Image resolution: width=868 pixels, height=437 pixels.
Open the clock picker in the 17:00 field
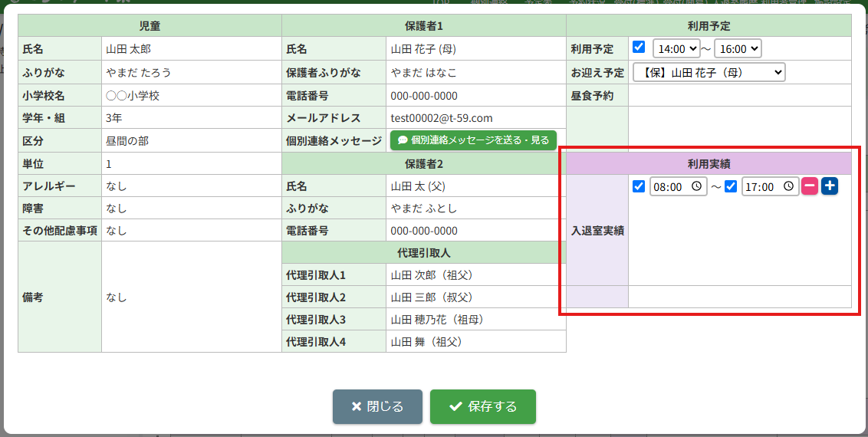click(x=788, y=186)
